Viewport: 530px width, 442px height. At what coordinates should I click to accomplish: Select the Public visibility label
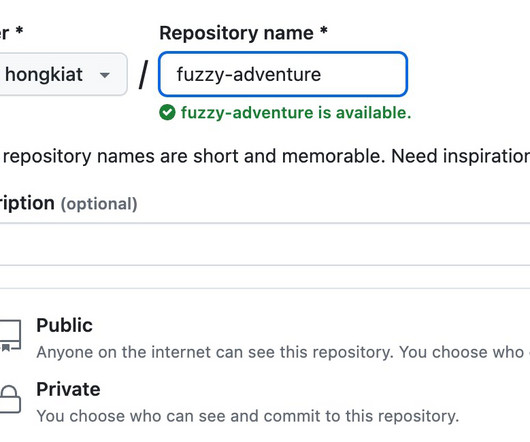(64, 325)
